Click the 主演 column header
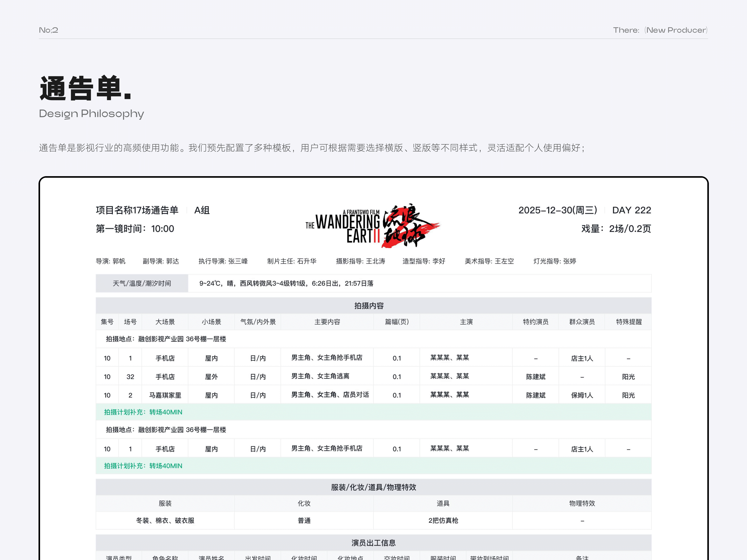 466,322
